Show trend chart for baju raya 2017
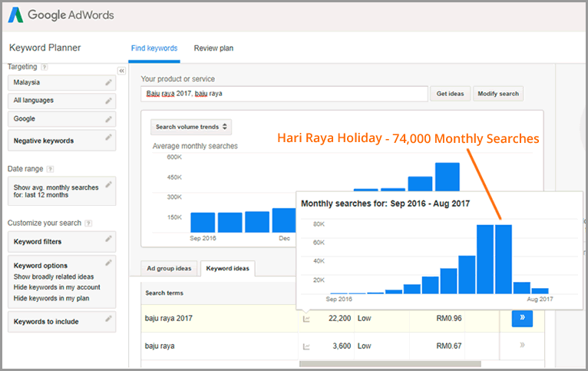Image resolution: width=588 pixels, height=371 pixels. tap(306, 319)
